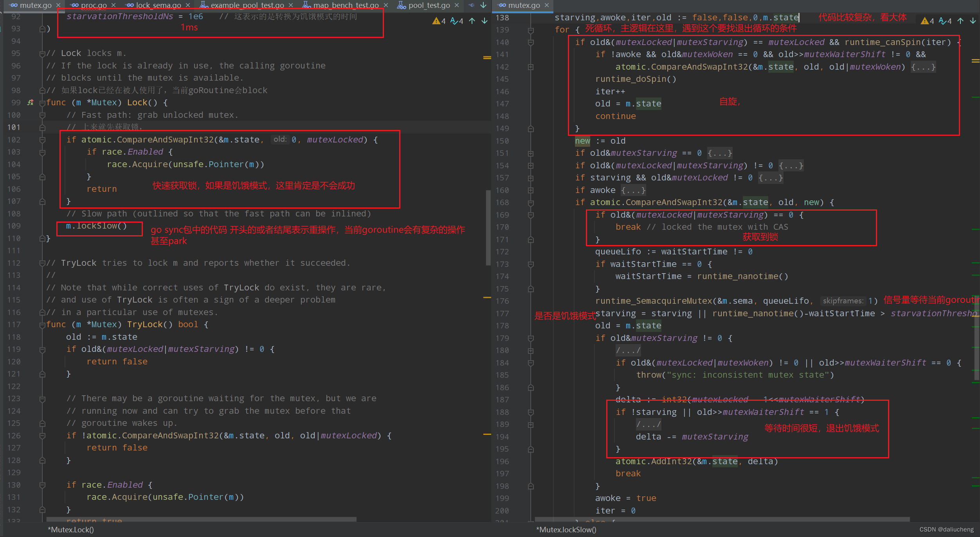Click the warnings indicator in left editor

(x=439, y=21)
